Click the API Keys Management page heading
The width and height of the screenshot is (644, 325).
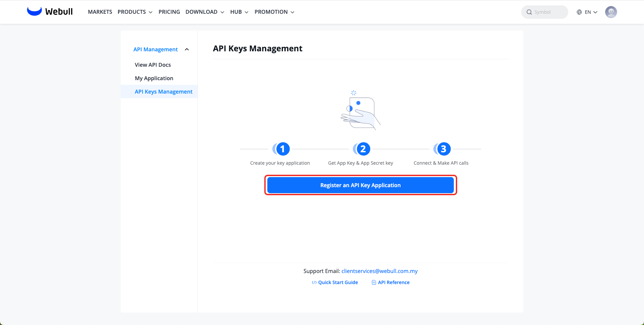coord(258,49)
